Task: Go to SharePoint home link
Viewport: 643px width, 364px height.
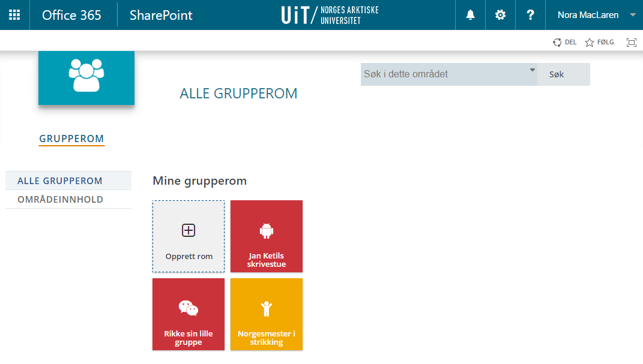Action: pos(161,15)
